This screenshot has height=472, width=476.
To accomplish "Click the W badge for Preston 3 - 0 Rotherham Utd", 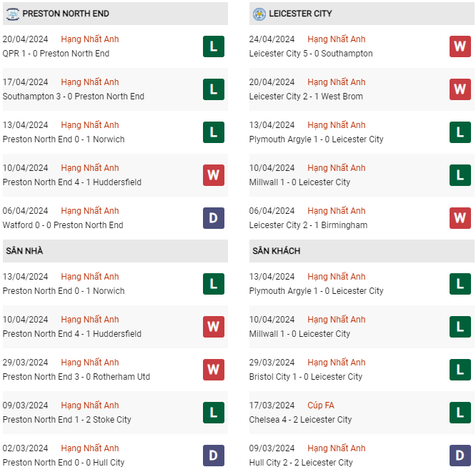I will 213,370.
